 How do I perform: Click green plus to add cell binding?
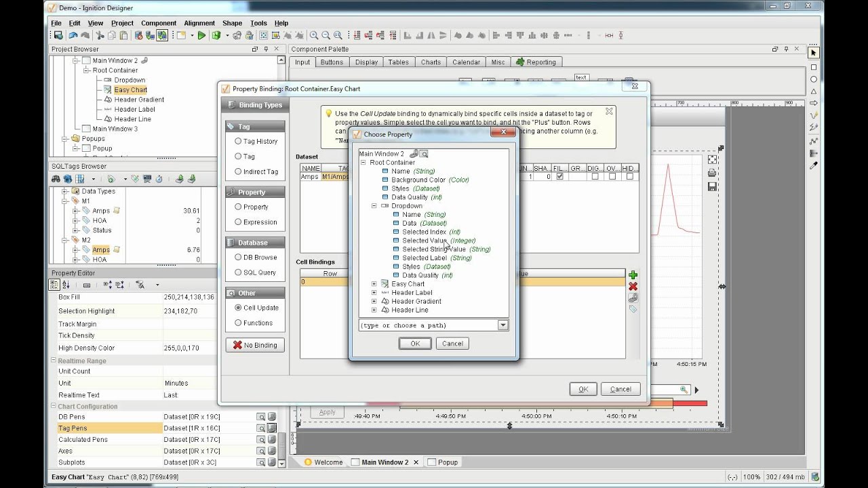(633, 275)
